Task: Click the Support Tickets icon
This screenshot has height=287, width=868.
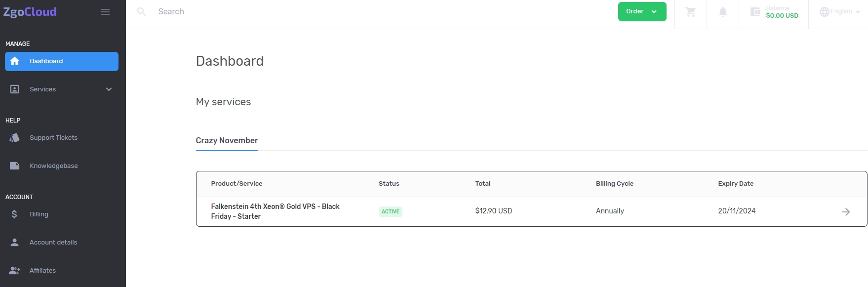Action: pyautogui.click(x=15, y=138)
